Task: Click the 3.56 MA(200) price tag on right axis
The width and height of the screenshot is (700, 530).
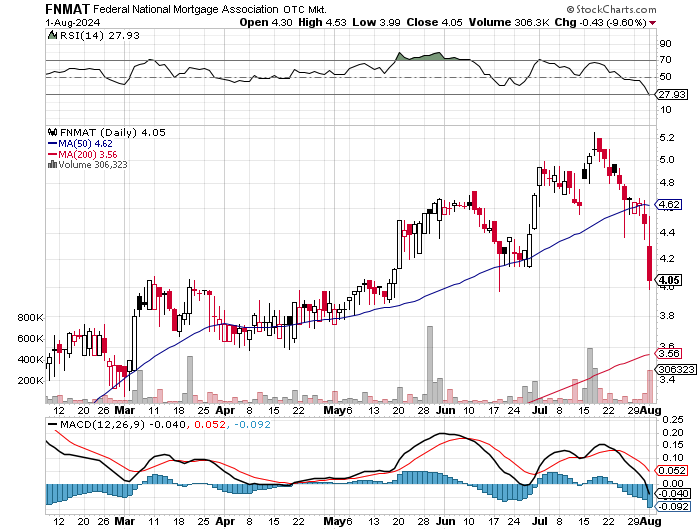Action: tap(670, 354)
